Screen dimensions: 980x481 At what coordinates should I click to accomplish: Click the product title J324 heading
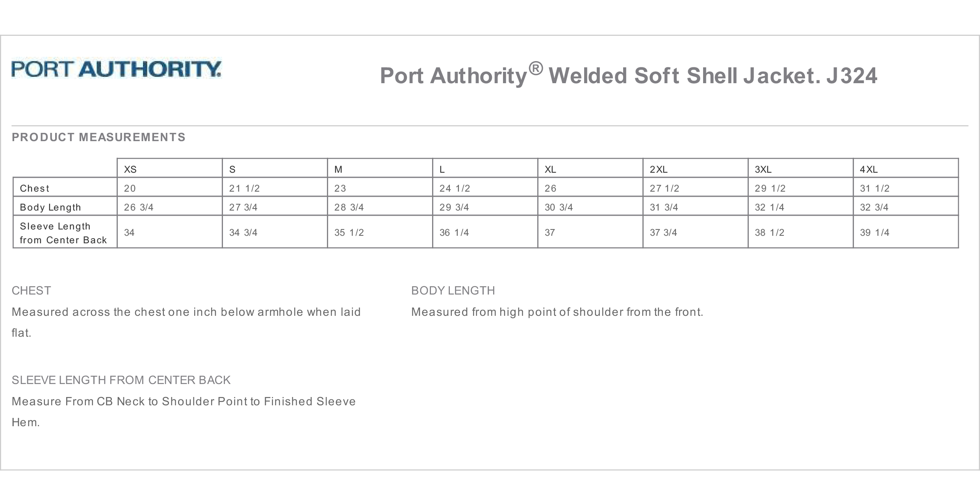pyautogui.click(x=628, y=75)
